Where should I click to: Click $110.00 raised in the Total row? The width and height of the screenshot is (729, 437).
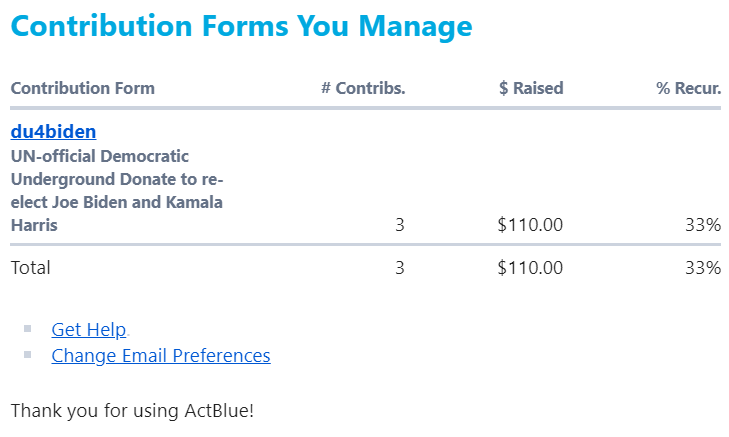pos(530,268)
